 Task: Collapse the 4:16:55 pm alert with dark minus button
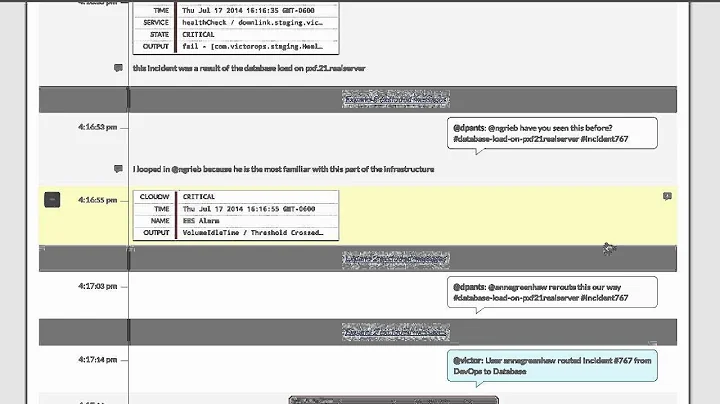coord(52,200)
